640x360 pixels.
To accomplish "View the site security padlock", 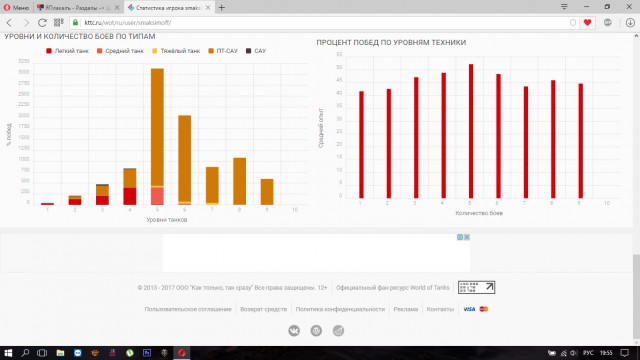I will pos(75,22).
